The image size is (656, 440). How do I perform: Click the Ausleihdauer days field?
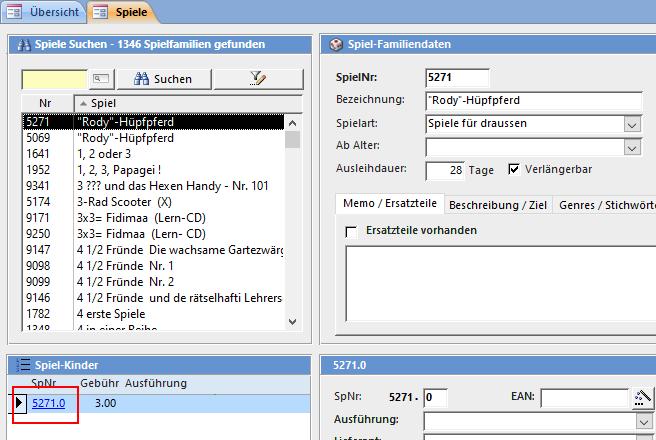click(x=445, y=170)
